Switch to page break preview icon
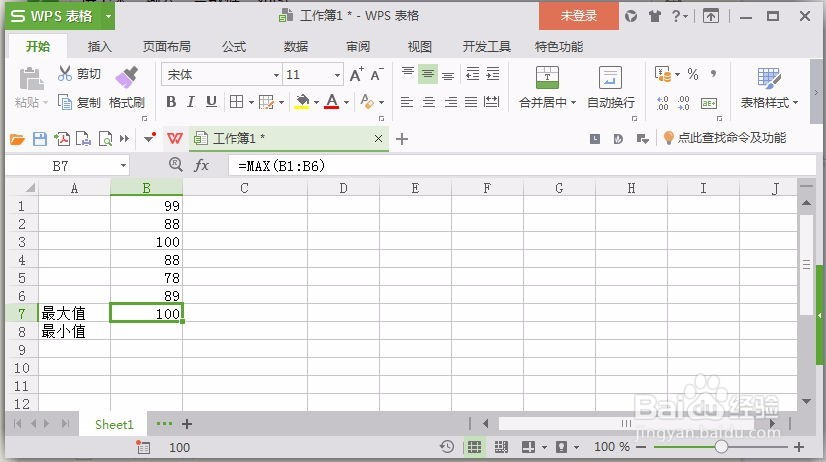Screen dimensions: 826x462 [501, 447]
